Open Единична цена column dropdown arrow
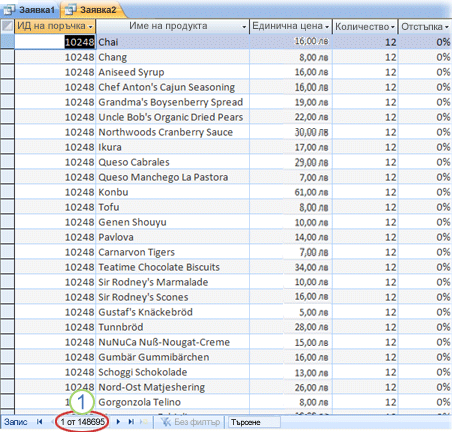 click(x=327, y=27)
